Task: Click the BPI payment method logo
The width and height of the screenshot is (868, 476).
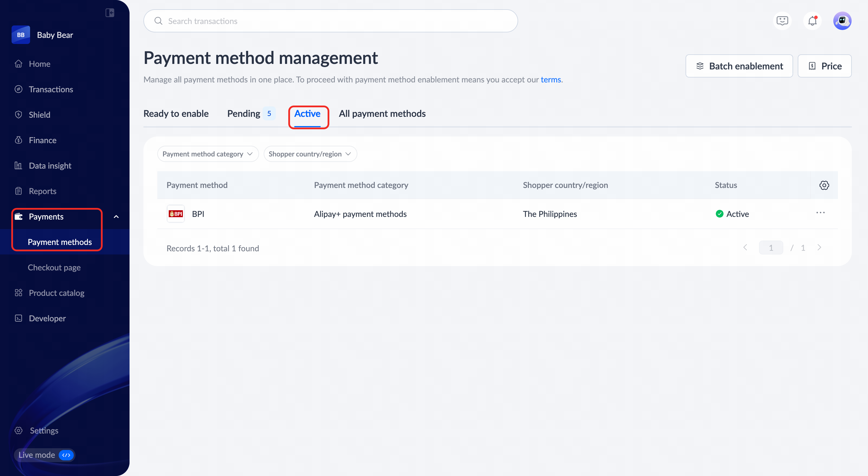Action: pyautogui.click(x=176, y=214)
